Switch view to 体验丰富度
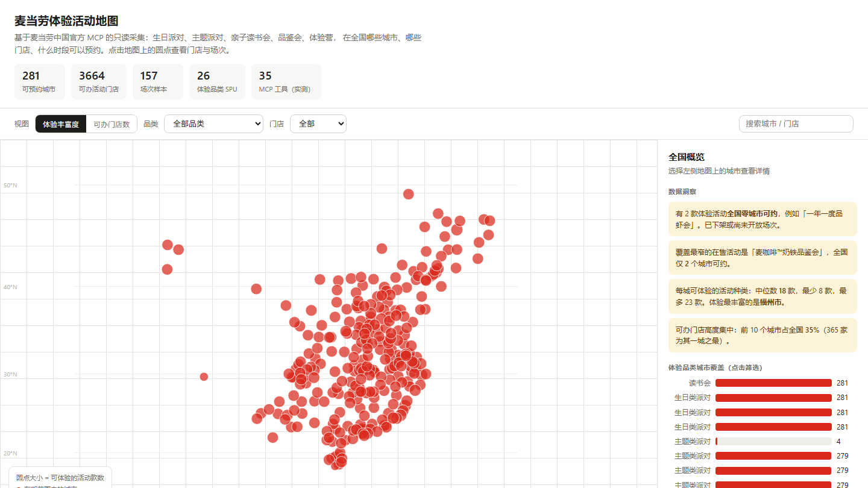868x488 pixels. pyautogui.click(x=61, y=124)
